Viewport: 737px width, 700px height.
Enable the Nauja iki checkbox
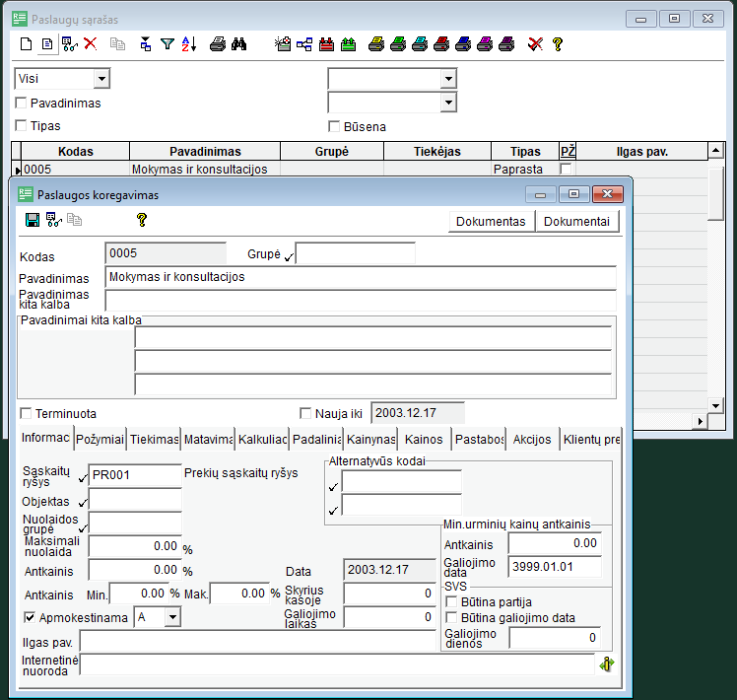tap(305, 413)
